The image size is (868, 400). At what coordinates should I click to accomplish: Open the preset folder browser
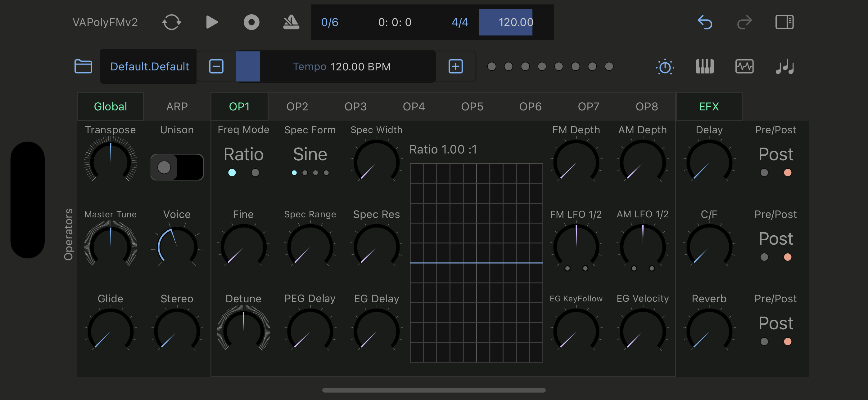click(83, 66)
